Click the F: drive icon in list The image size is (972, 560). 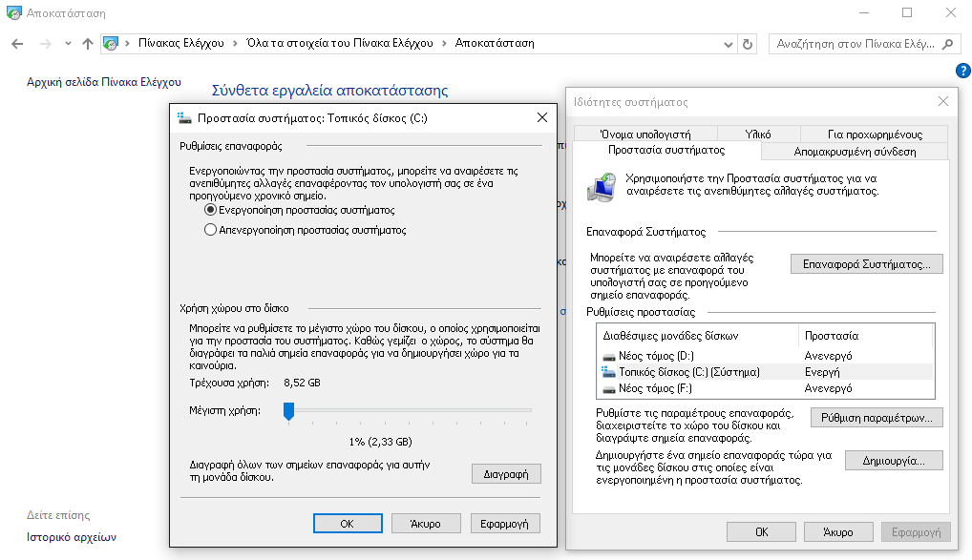click(609, 388)
